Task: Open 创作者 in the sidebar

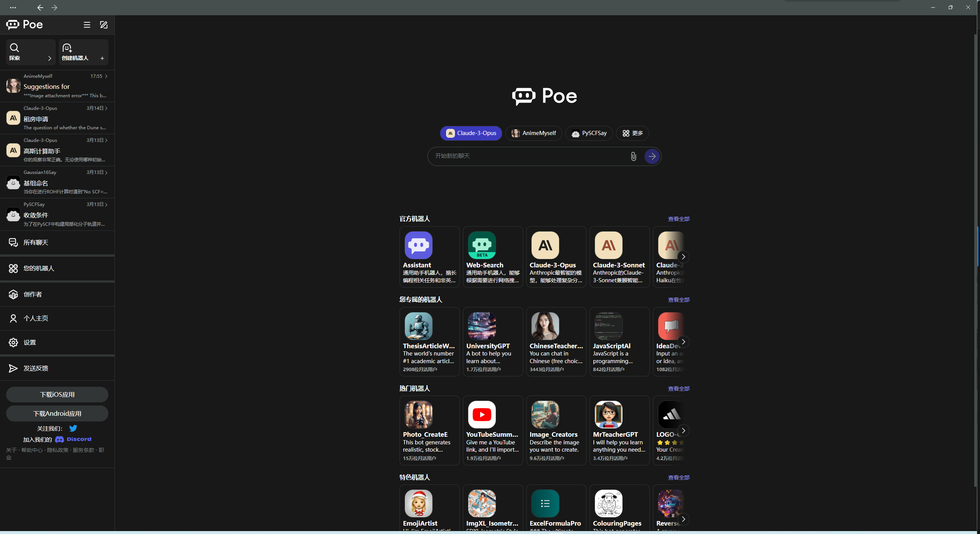Action: (57, 294)
